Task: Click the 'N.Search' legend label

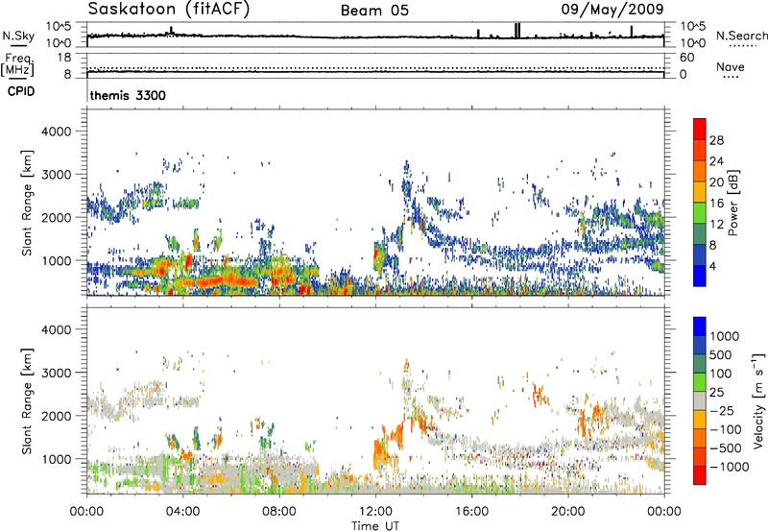Action: [x=742, y=36]
